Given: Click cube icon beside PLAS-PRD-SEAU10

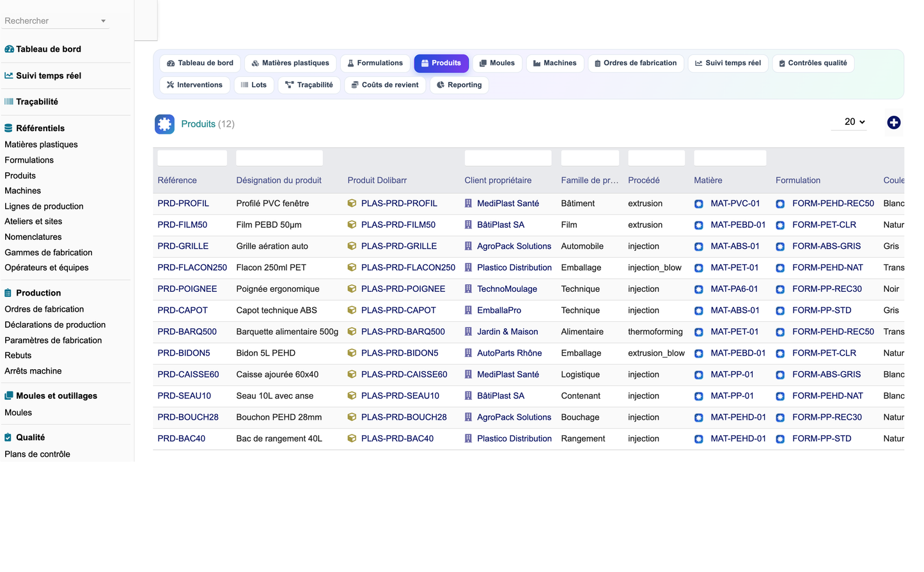Looking at the screenshot, I should point(352,396).
